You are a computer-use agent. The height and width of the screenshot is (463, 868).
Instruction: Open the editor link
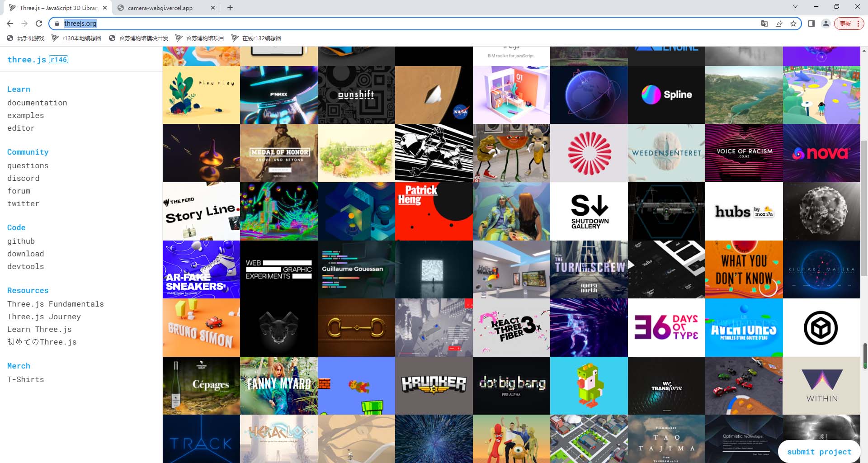click(21, 128)
